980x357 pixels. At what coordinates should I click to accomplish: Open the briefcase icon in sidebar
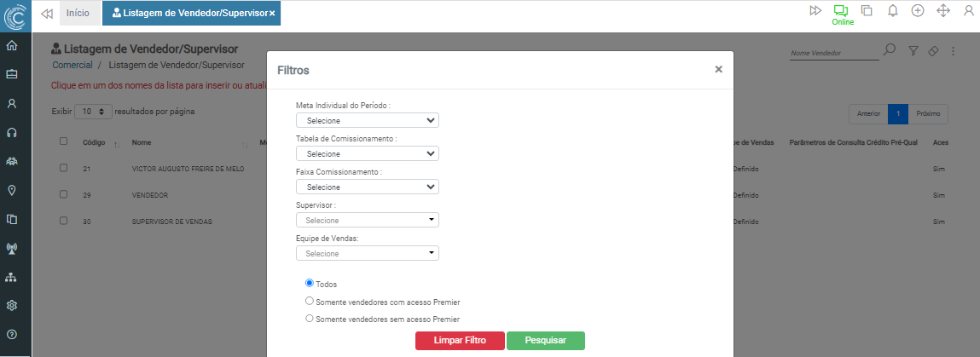(12, 74)
